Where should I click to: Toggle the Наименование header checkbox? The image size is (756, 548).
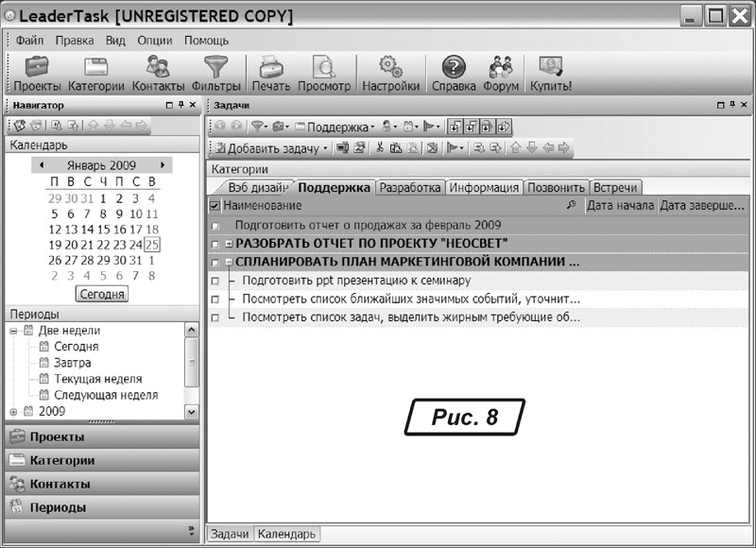pos(215,206)
